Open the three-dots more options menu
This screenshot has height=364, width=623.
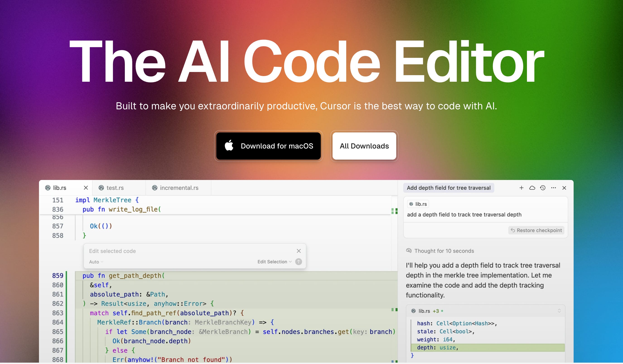click(x=553, y=188)
